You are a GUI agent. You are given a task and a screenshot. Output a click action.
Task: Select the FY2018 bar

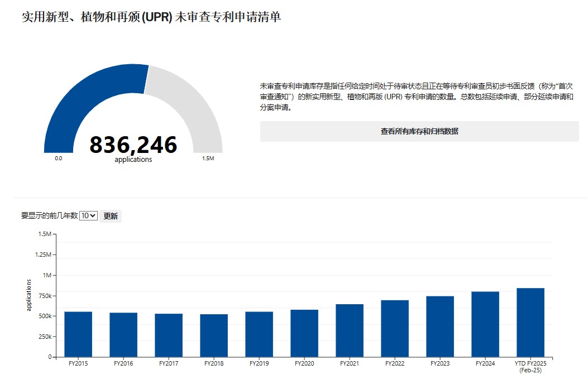214,335
